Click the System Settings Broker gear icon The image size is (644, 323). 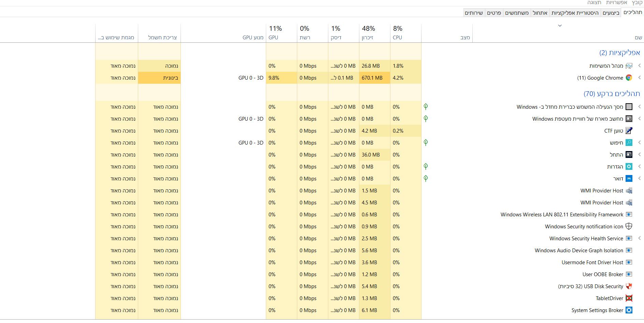[x=629, y=310]
